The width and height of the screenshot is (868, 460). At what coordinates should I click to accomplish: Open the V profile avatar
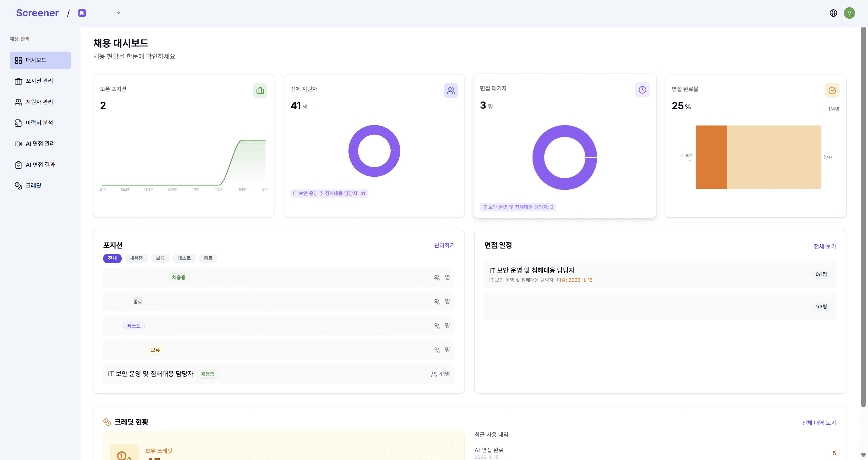click(850, 13)
